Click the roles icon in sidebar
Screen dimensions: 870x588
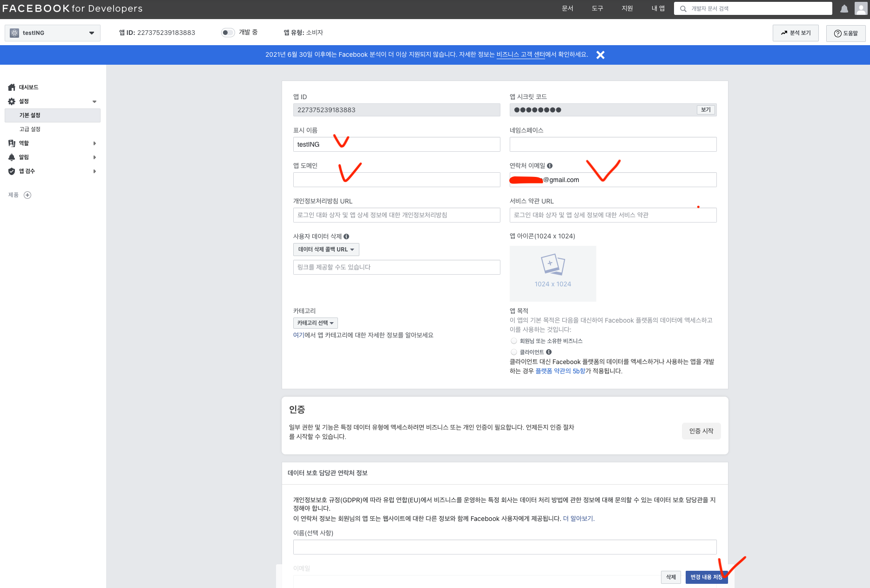tap(12, 143)
